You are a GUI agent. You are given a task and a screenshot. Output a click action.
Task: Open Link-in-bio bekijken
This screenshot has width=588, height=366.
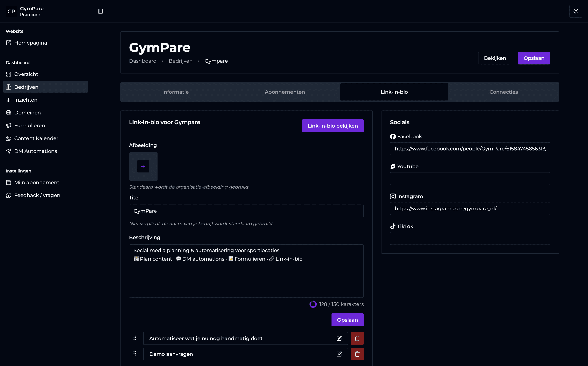pyautogui.click(x=333, y=126)
